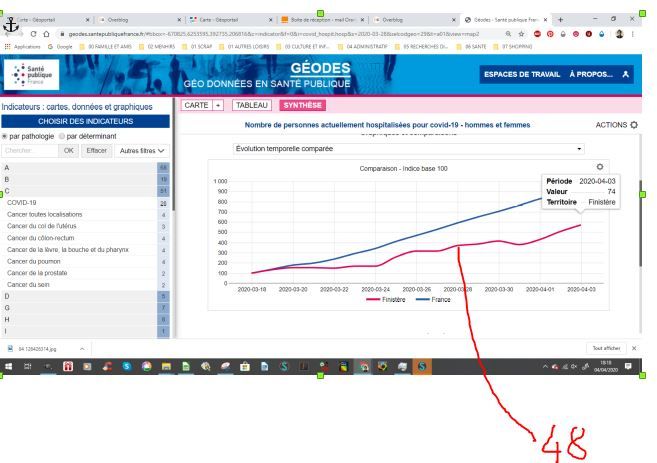Expand category A in the indicator list

click(x=85, y=168)
